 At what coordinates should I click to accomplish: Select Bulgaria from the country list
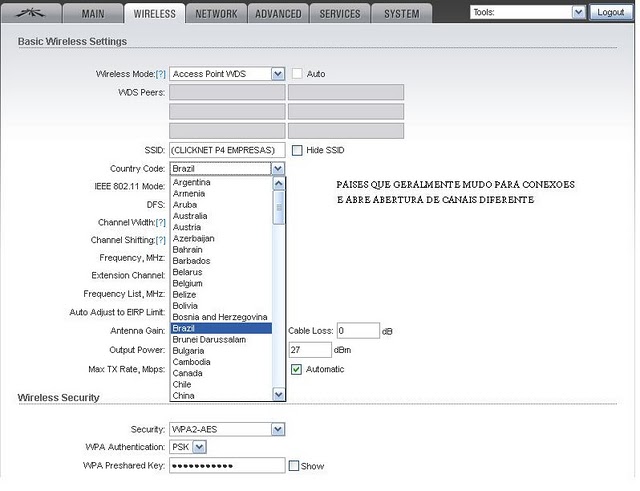(x=221, y=351)
